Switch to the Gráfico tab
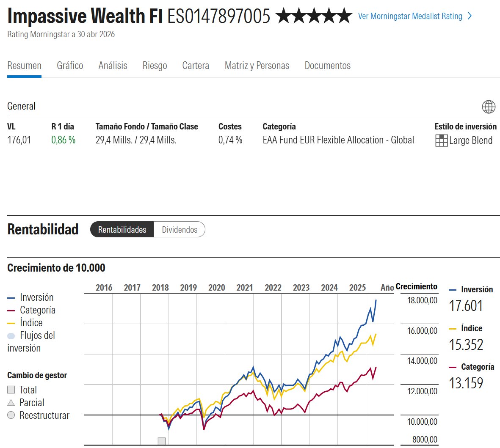Viewport: 500px width, 448px height. click(70, 66)
